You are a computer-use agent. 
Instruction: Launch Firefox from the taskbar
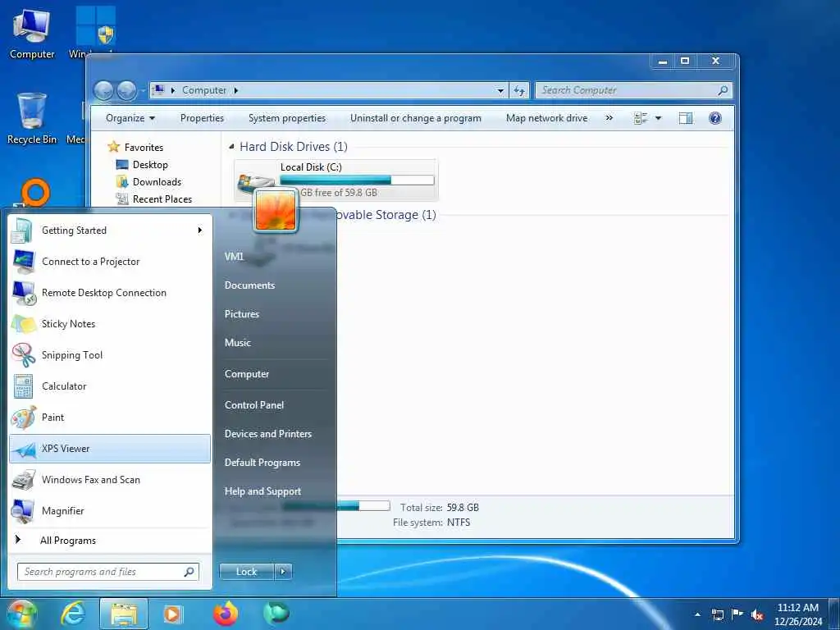(226, 614)
